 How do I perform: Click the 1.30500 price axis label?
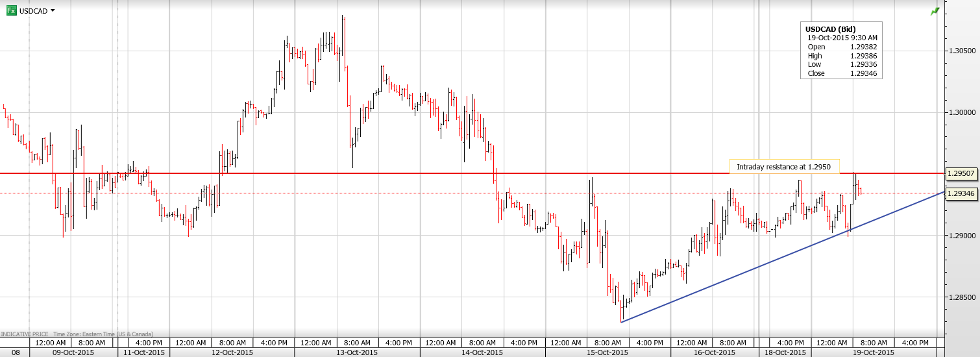962,51
